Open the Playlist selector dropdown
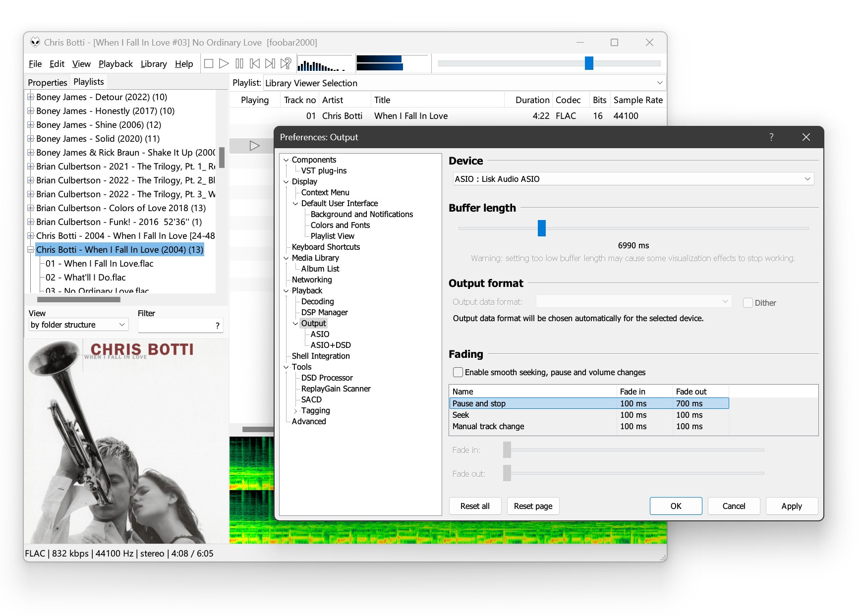The image size is (863, 616). [464, 83]
